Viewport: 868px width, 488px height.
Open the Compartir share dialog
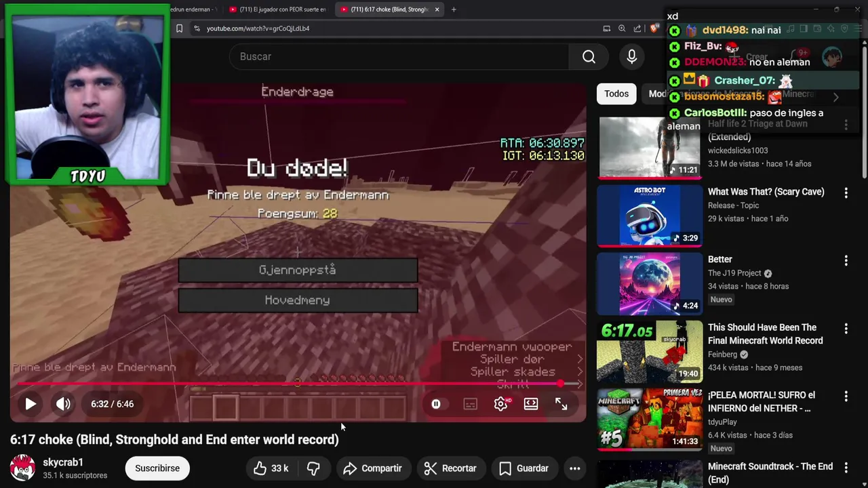pos(372,468)
